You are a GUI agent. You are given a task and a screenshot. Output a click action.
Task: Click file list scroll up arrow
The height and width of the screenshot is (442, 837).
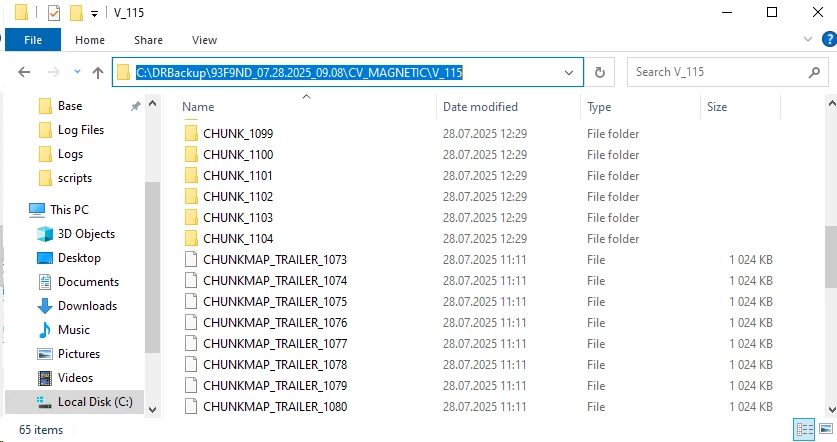click(831, 102)
